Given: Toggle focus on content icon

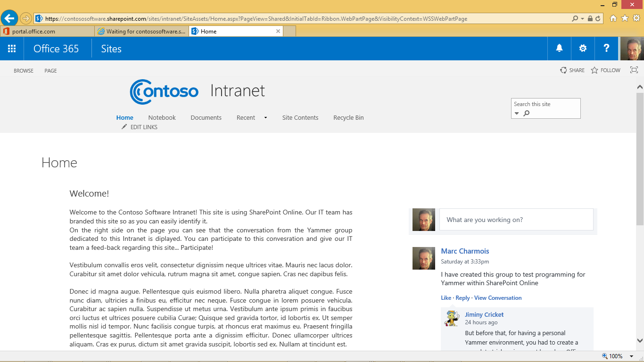Looking at the screenshot, I should (634, 70).
